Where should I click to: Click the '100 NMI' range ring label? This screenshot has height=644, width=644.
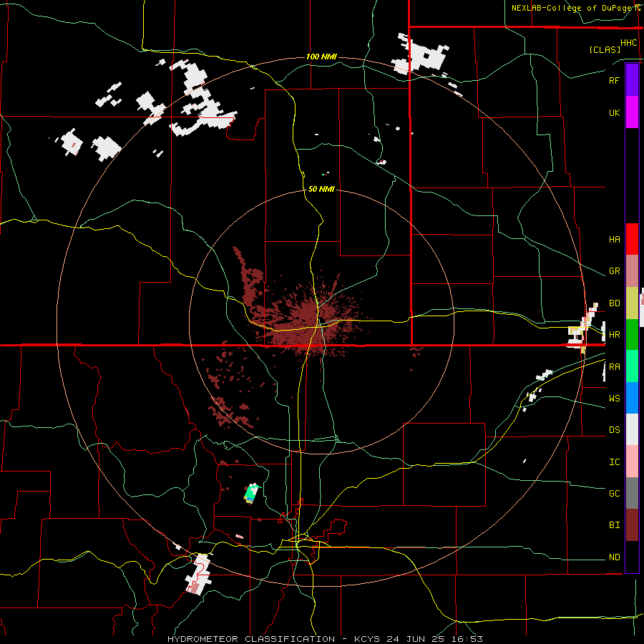click(321, 57)
